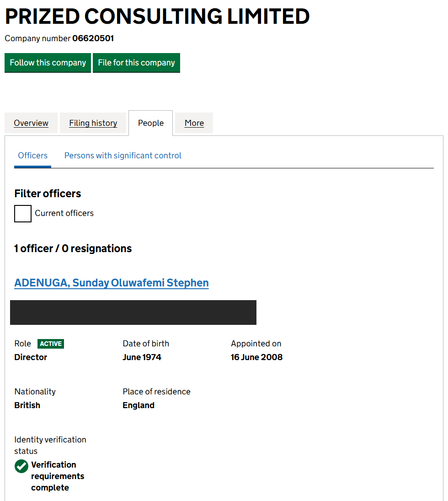This screenshot has width=448, height=501.
Task: Click the green verification checkmark icon
Action: coord(21,466)
